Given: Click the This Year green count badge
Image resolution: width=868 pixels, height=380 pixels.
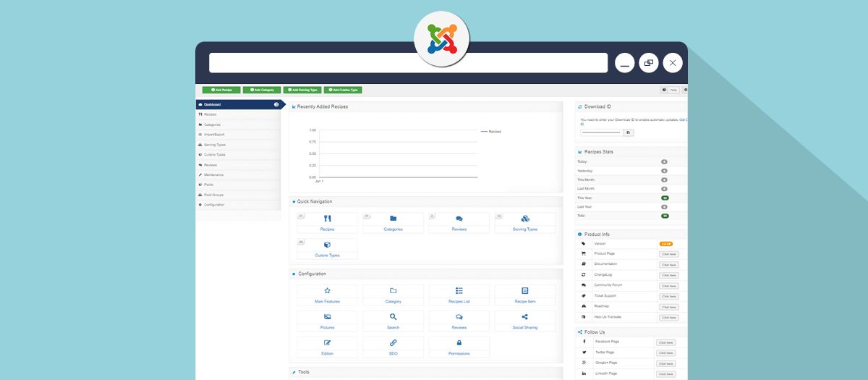Looking at the screenshot, I should click(x=664, y=198).
